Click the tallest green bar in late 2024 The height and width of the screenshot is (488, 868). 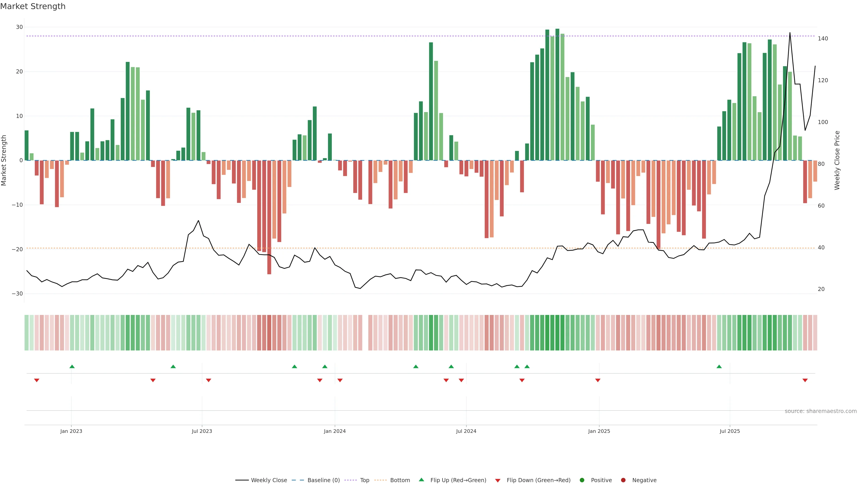click(557, 94)
